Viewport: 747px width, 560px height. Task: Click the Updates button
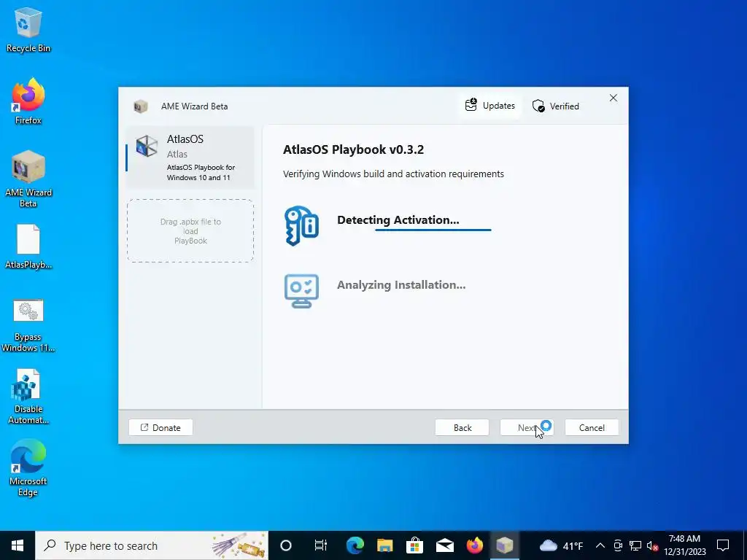490,106
